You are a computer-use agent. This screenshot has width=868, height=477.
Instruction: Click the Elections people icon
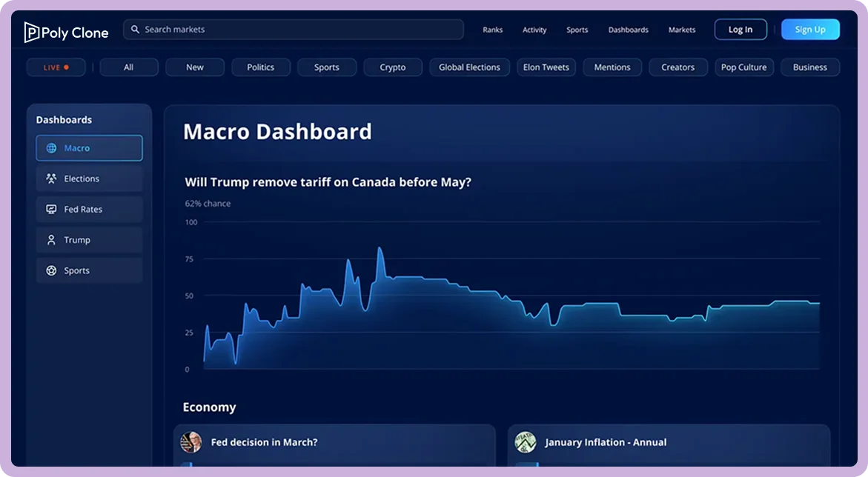tap(51, 179)
